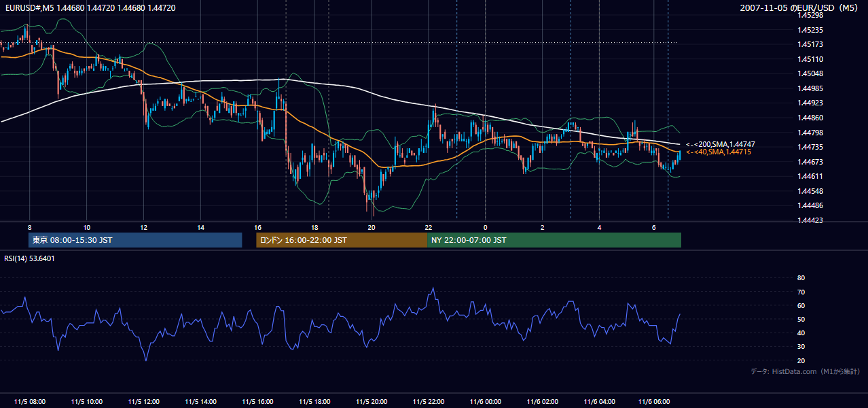Click price axis label 1.45235

(x=810, y=30)
